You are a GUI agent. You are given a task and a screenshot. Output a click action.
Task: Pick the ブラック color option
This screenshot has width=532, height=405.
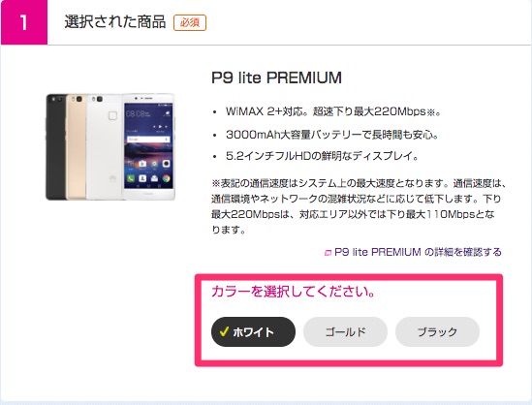click(437, 331)
